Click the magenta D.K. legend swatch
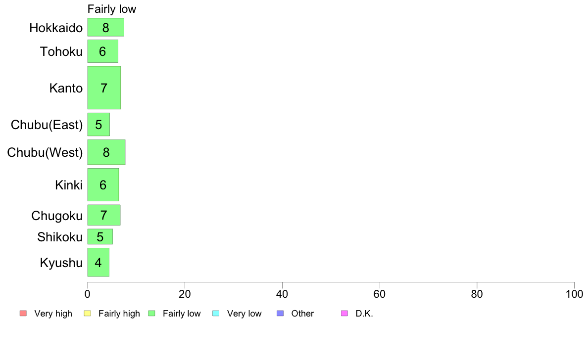 344,313
